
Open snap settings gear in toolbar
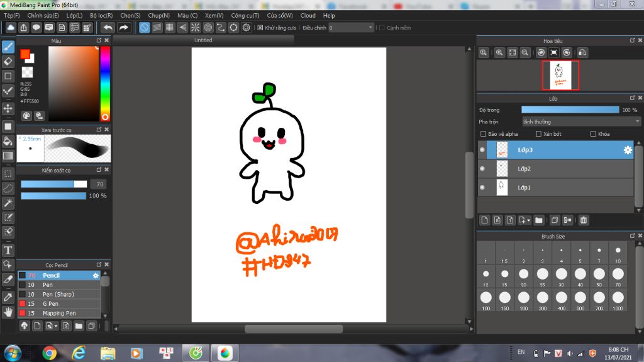point(247,28)
